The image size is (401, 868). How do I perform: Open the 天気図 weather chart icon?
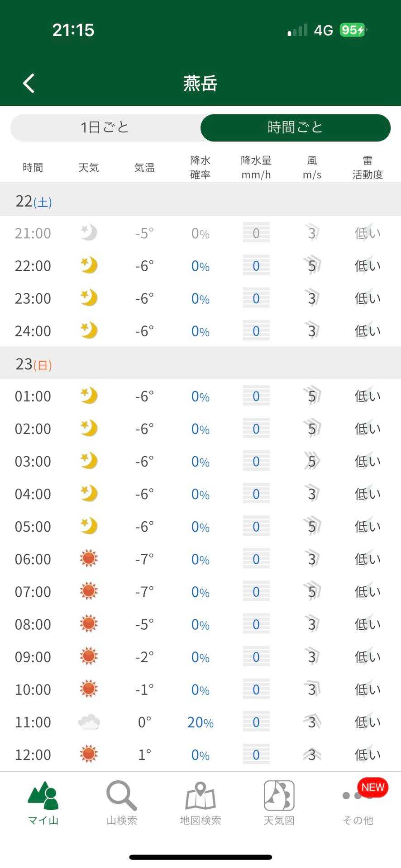279,803
